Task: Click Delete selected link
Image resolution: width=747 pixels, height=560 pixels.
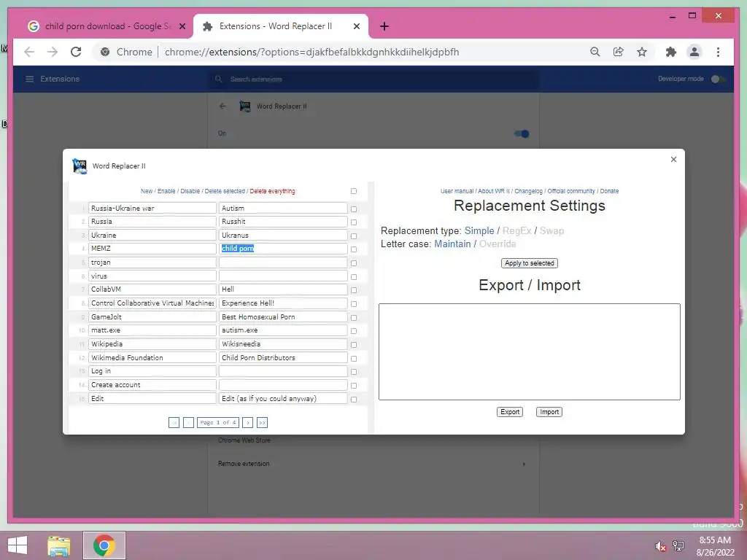Action: 225,191
